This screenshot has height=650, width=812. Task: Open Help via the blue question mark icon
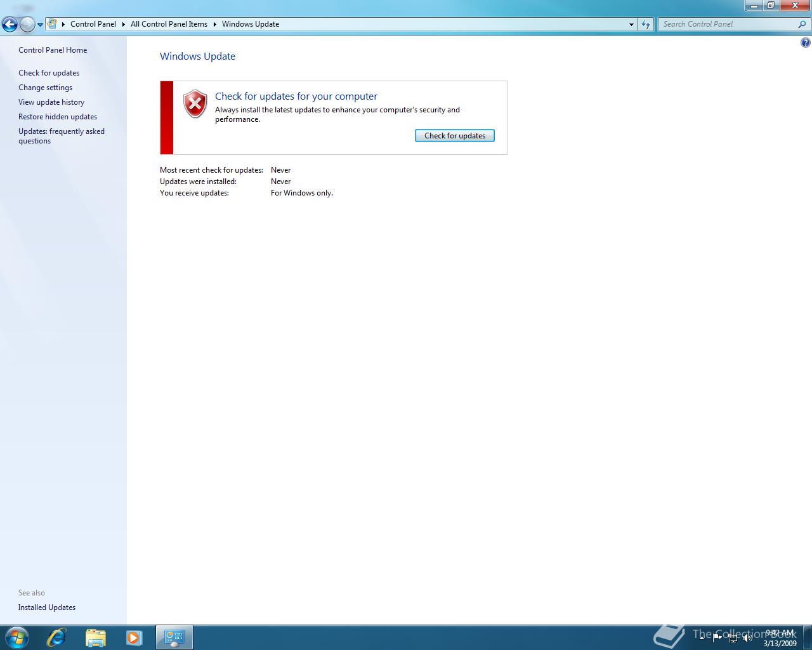[x=805, y=43]
